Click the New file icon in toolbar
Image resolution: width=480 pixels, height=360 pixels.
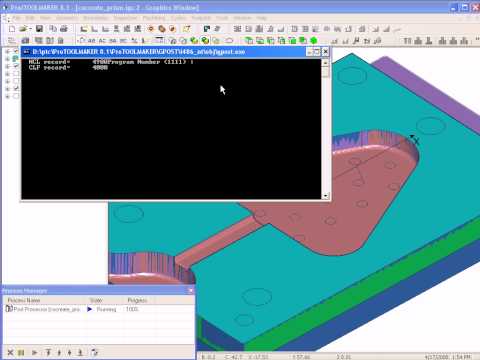(x=12, y=29)
